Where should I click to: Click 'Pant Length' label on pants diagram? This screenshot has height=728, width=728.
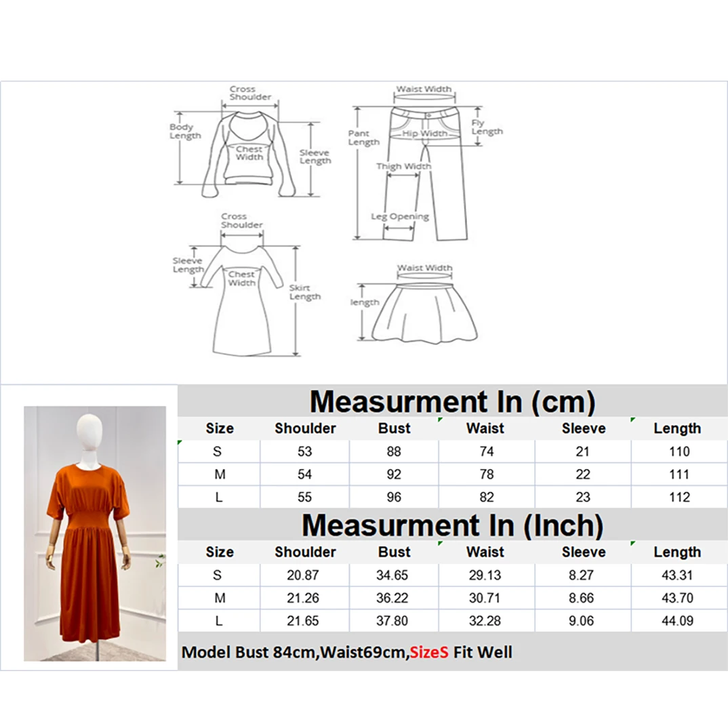point(364,138)
